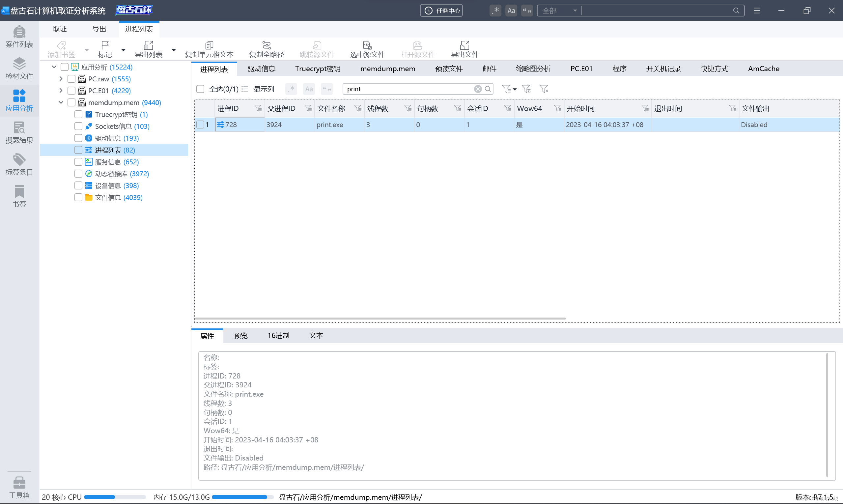Viewport: 843px width, 504px height.
Task: Click the 进程ID column filter icon
Action: 258,108
